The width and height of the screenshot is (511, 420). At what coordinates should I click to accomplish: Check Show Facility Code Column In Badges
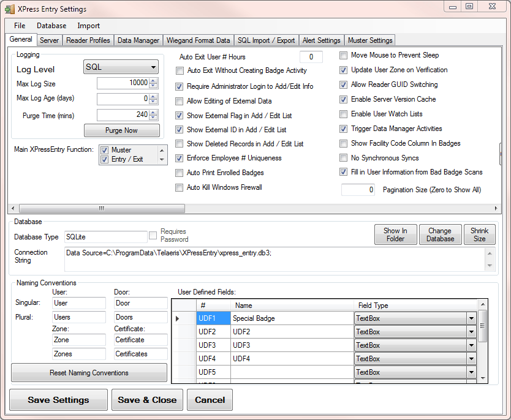(344, 144)
